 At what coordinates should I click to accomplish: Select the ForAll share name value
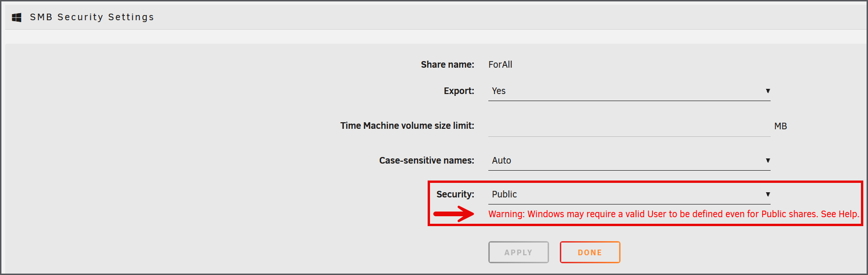(500, 65)
